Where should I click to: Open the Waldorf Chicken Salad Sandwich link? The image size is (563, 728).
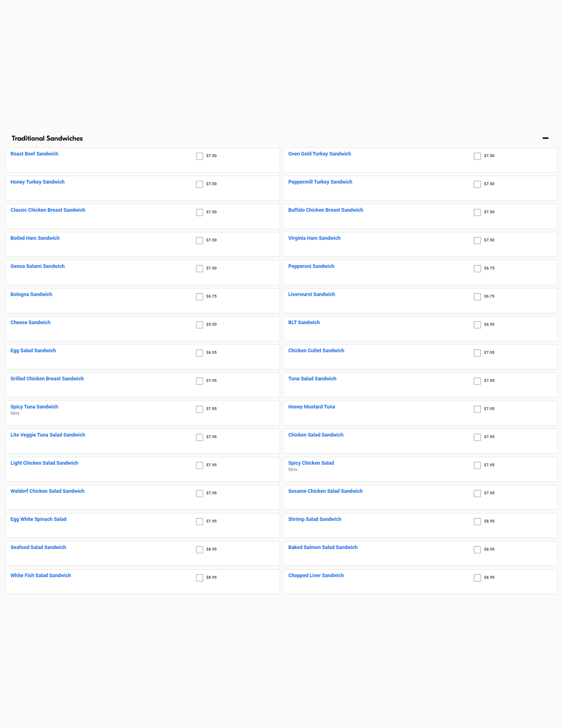[47, 491]
